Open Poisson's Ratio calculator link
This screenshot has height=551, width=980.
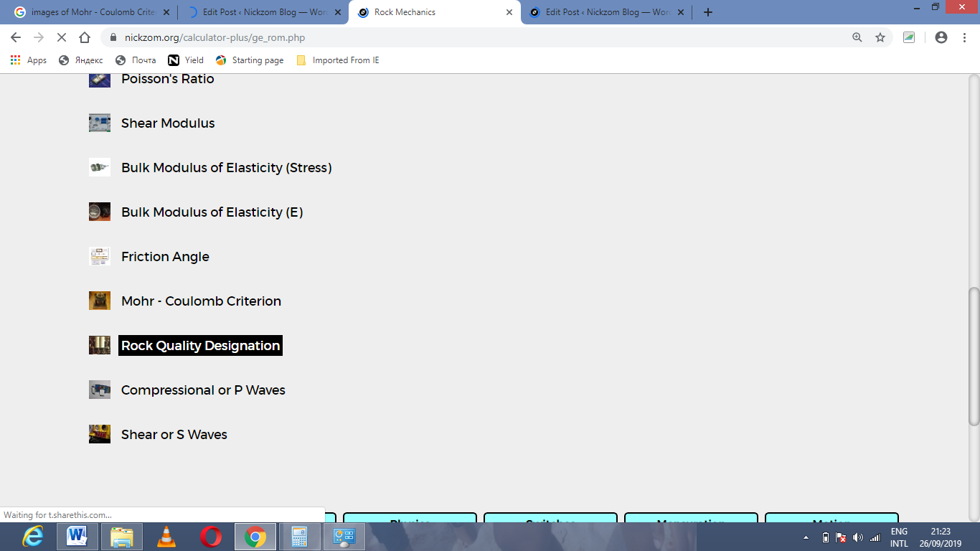coord(168,79)
